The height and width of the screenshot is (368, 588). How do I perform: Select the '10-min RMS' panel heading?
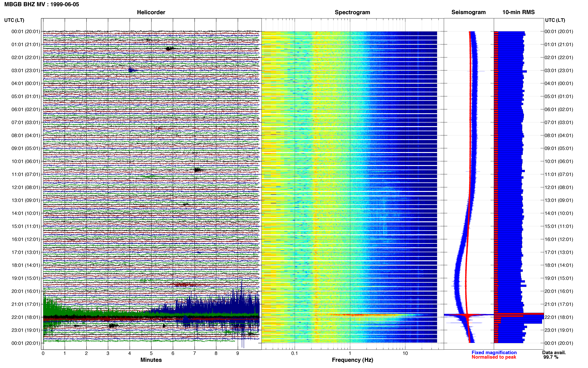click(518, 12)
